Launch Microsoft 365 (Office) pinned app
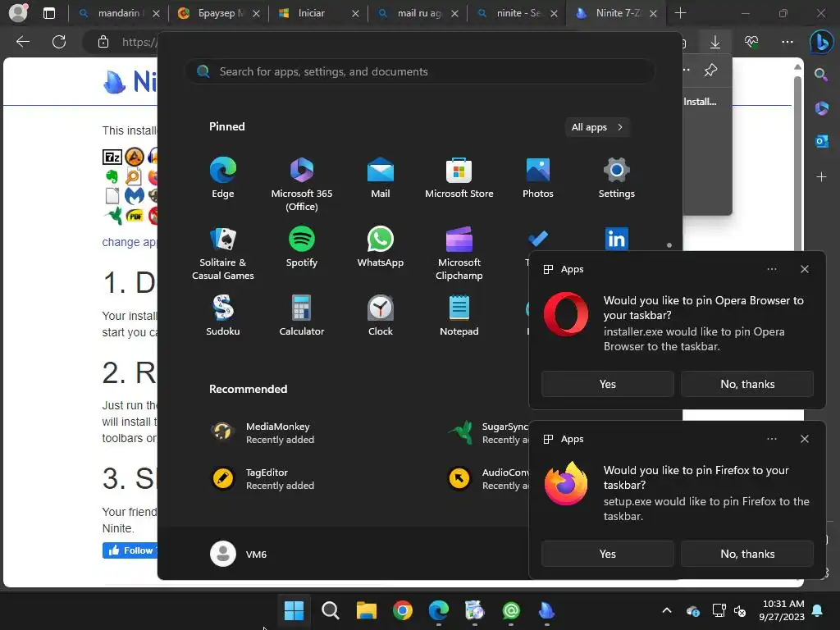 pyautogui.click(x=302, y=185)
